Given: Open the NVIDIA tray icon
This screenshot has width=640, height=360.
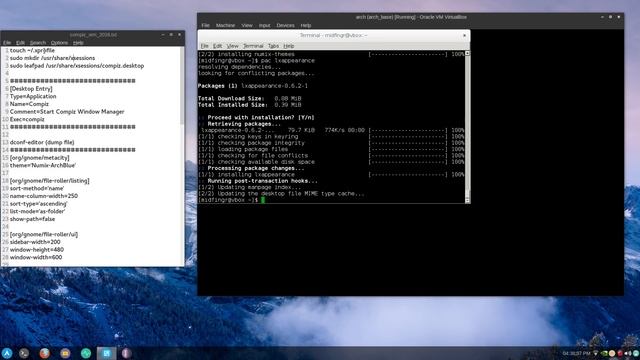Looking at the screenshot, I should [x=604, y=353].
